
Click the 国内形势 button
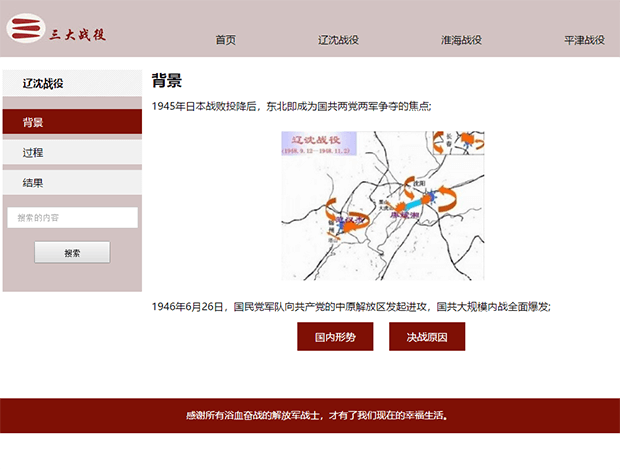(x=335, y=337)
